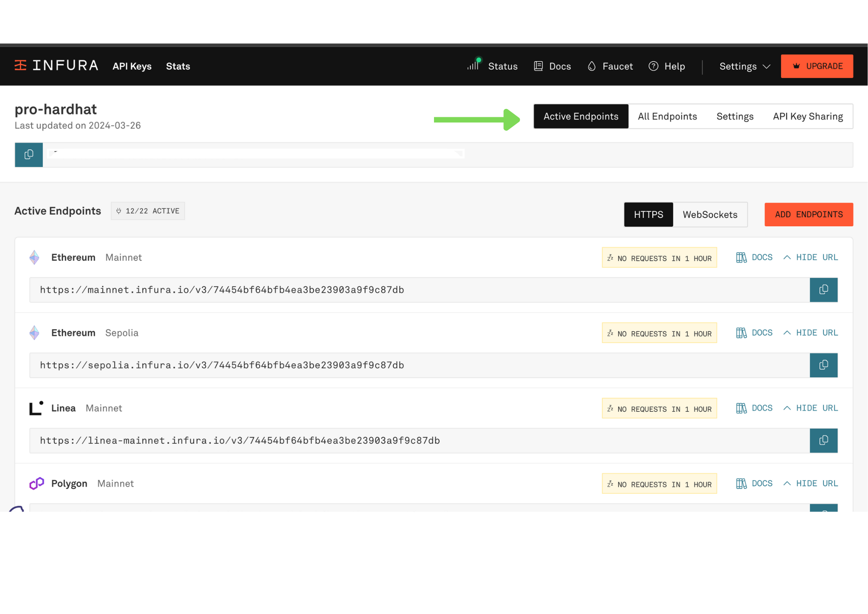The image size is (868, 614).
Task: Click the Help question-mark icon
Action: [654, 66]
